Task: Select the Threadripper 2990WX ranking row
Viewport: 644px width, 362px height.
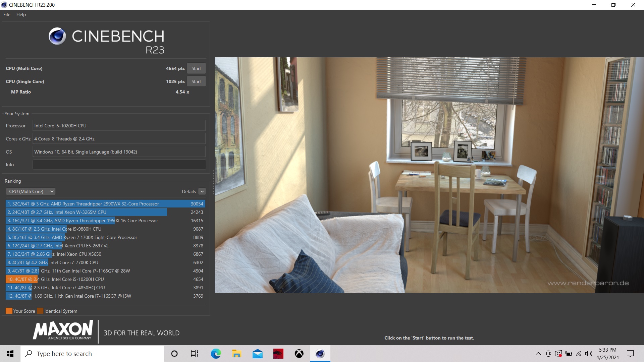Action: [x=105, y=204]
